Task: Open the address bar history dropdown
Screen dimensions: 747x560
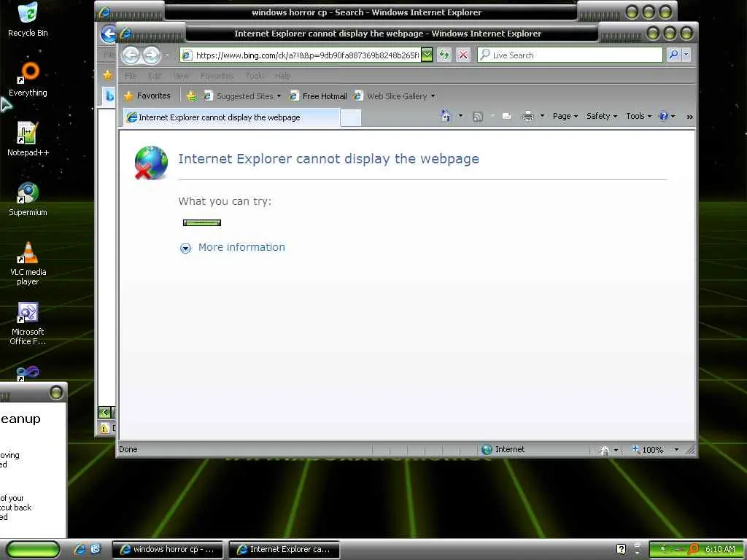Action: coord(427,55)
